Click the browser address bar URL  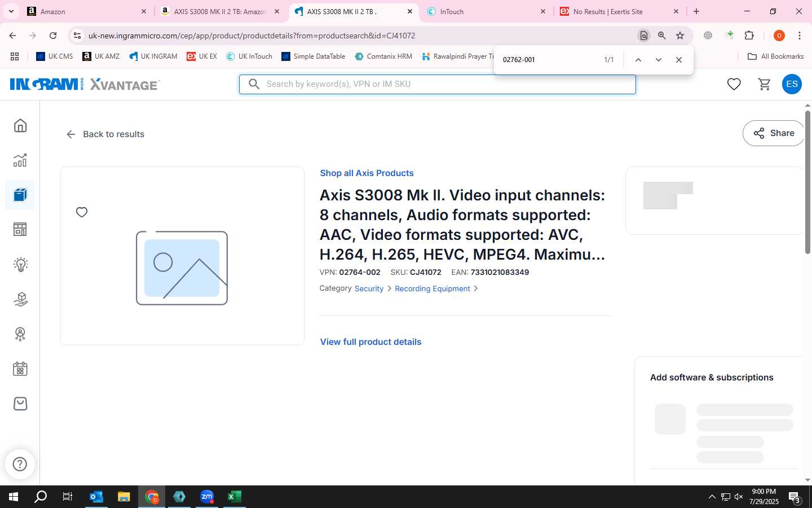(251, 36)
